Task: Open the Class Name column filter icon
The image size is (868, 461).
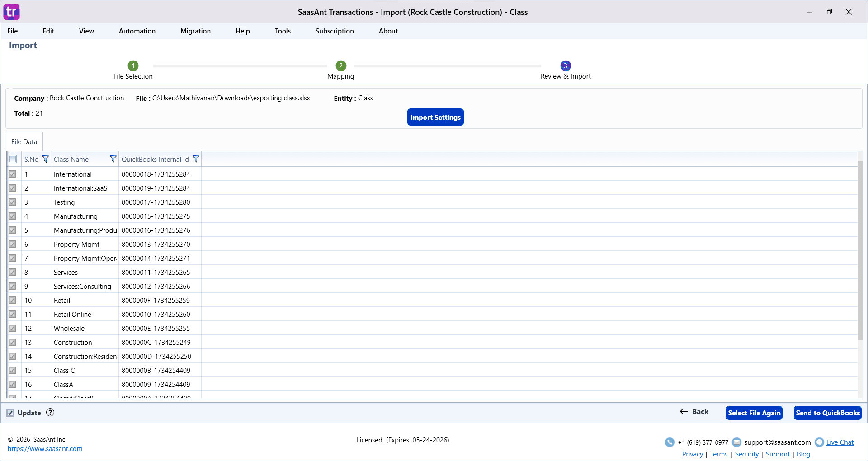Action: [113, 159]
